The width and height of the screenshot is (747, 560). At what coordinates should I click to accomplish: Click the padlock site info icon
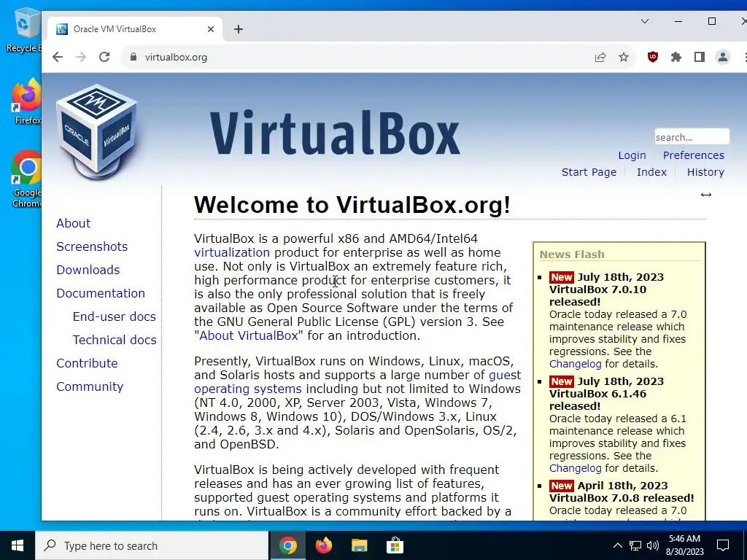point(133,57)
